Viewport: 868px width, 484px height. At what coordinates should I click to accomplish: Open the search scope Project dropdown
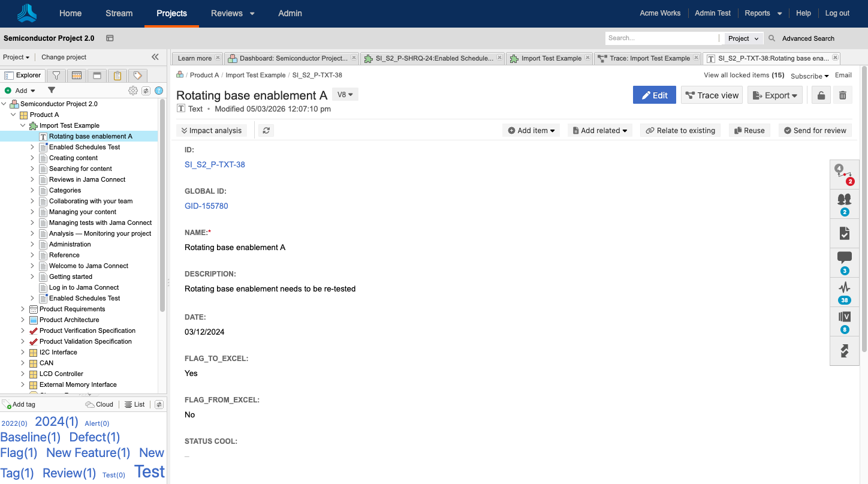coord(744,38)
